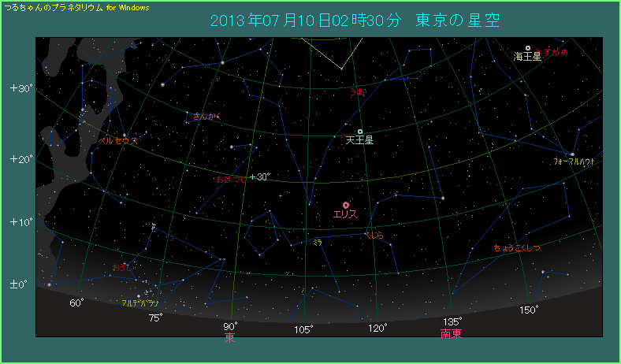Click the Southeast (南東) direction marker

pyautogui.click(x=452, y=333)
